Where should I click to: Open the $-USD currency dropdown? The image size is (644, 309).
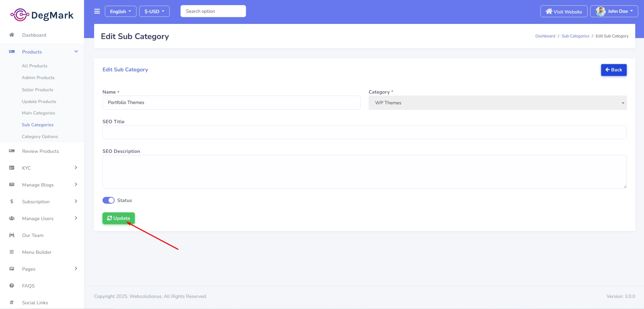pyautogui.click(x=155, y=11)
